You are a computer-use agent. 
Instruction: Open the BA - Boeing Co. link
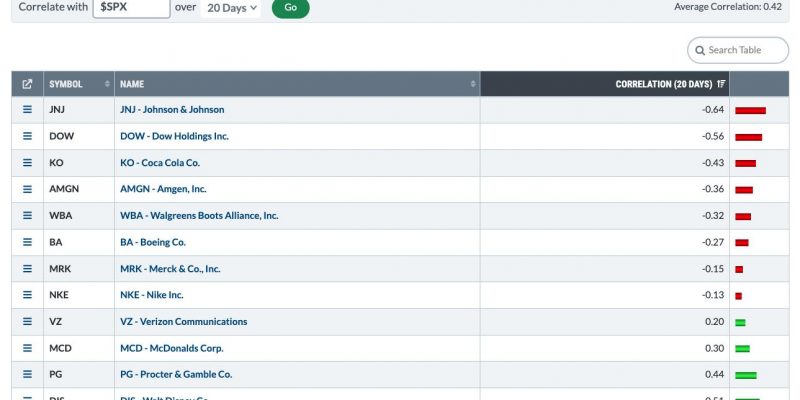tap(153, 242)
